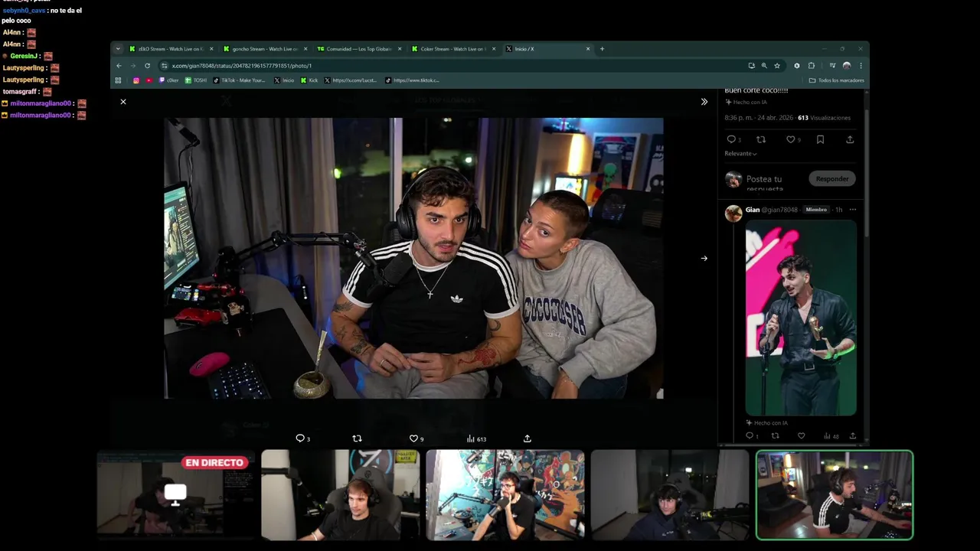
Task: Open more options on Gian's reply
Action: tap(853, 210)
